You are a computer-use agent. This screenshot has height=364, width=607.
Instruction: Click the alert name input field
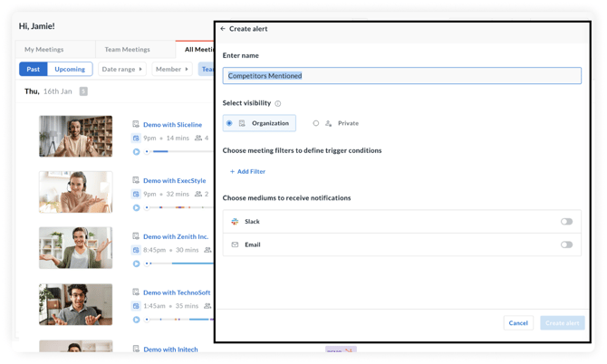[x=402, y=76]
